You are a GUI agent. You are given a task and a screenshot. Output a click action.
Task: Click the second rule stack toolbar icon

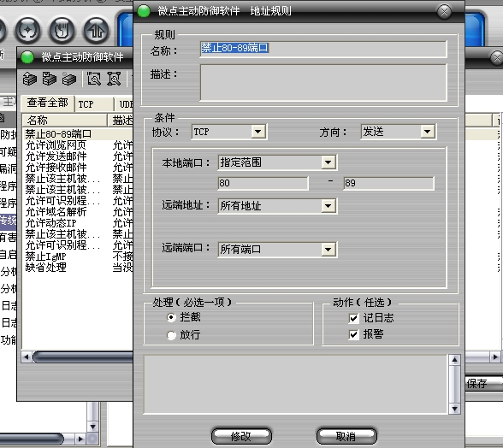click(50, 79)
